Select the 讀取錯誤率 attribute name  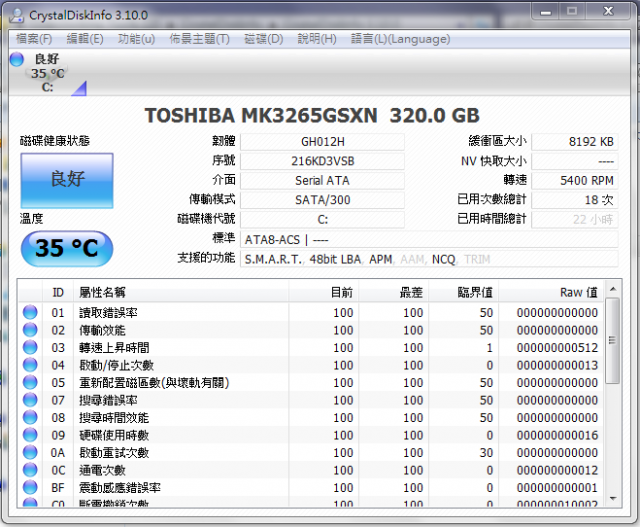tap(108, 313)
